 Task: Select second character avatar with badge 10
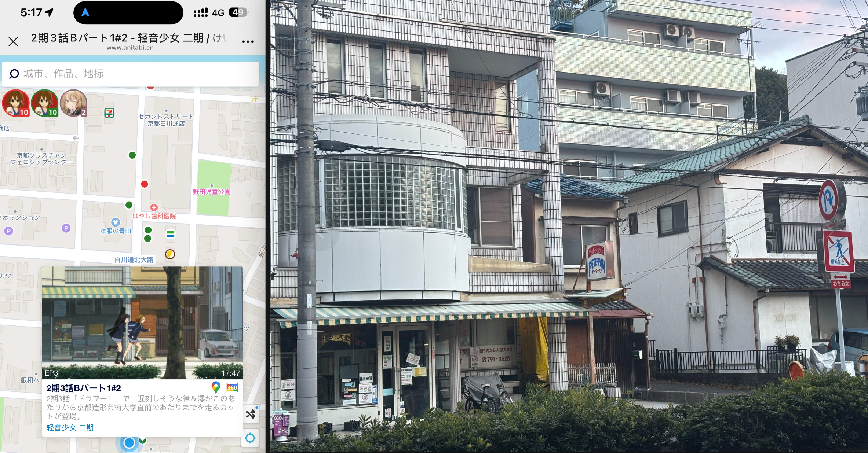tap(44, 103)
